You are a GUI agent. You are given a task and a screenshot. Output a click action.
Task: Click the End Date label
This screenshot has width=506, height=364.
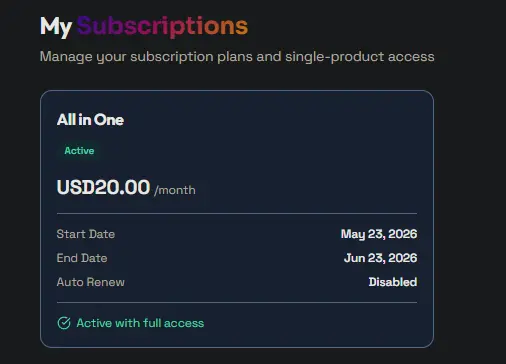coord(82,258)
